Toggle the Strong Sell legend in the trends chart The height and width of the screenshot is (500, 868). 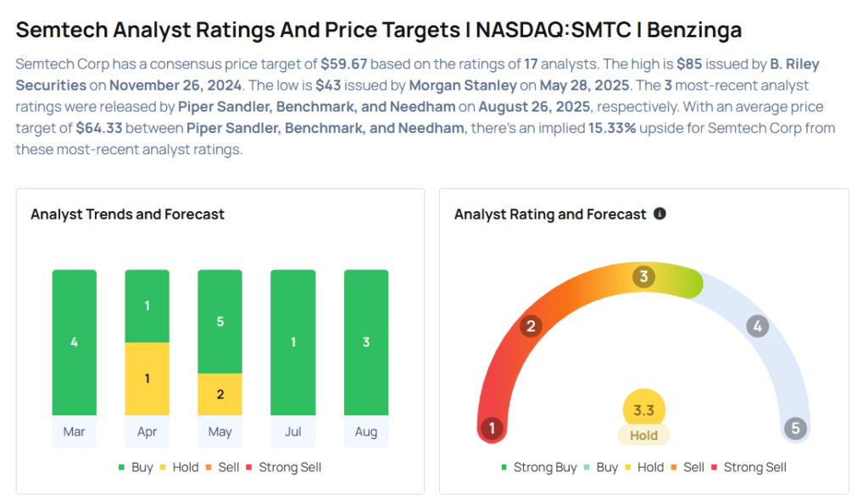click(x=283, y=467)
